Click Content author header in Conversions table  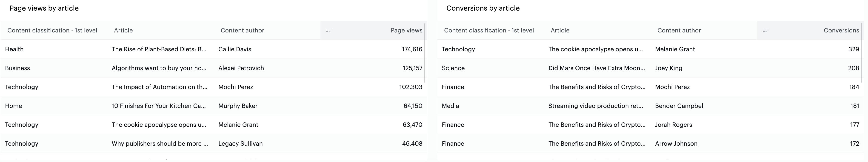pyautogui.click(x=679, y=30)
